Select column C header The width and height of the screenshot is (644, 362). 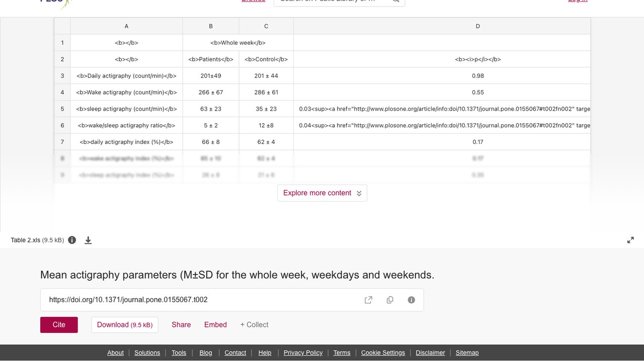tap(266, 26)
